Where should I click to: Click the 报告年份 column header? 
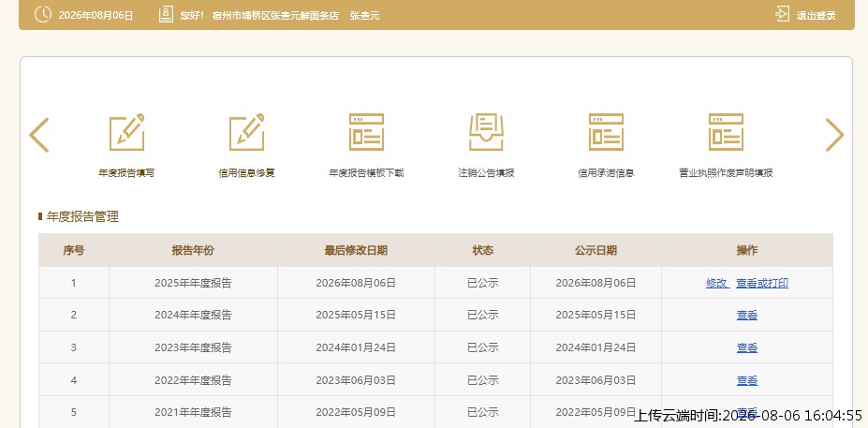coord(193,250)
